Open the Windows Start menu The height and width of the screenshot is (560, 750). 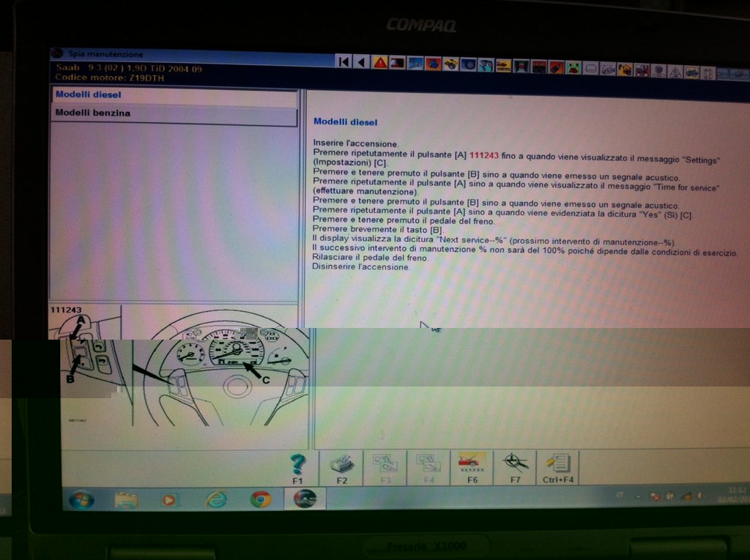tap(81, 500)
